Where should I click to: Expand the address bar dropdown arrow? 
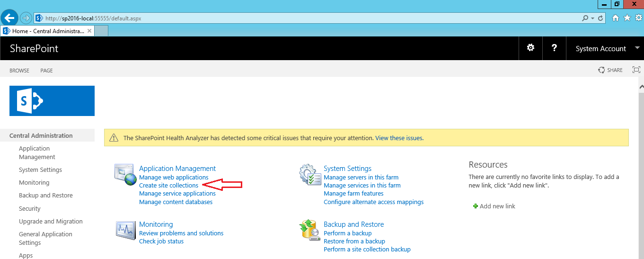[x=592, y=18]
